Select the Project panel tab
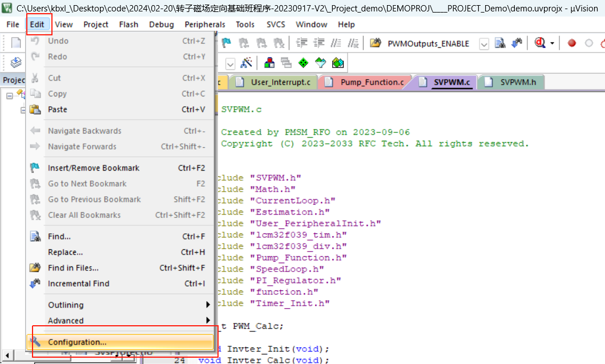Image resolution: width=605 pixels, height=364 pixels. pyautogui.click(x=13, y=80)
